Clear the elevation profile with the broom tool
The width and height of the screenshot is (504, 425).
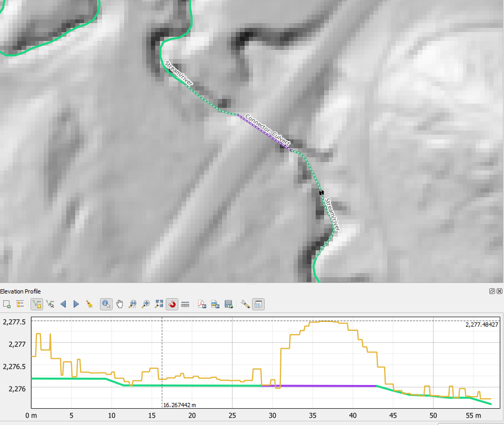point(89,303)
